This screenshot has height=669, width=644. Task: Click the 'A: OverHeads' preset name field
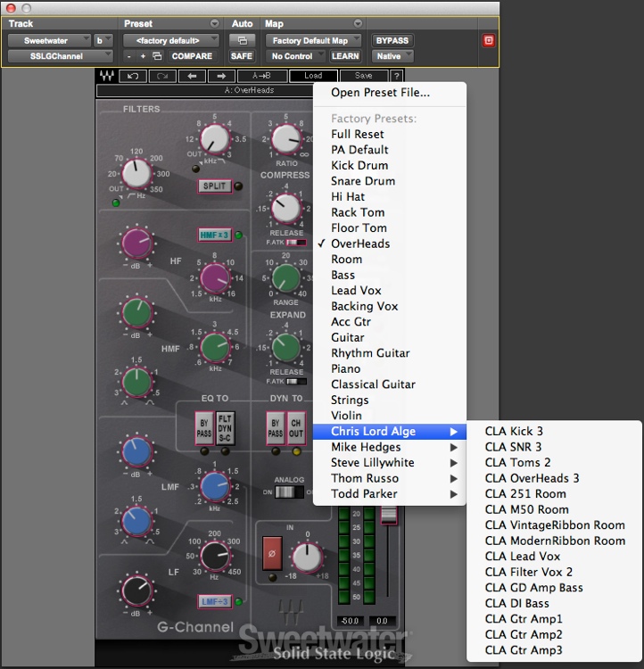coord(206,90)
